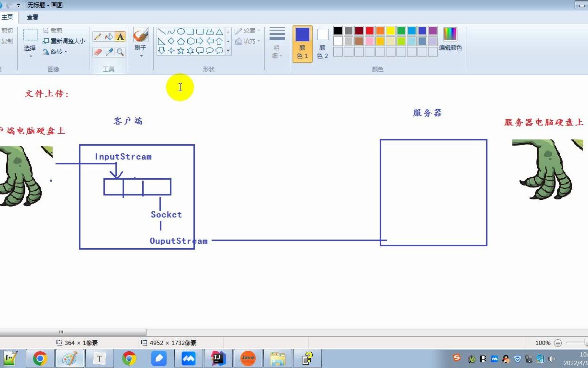This screenshot has height=368, width=588.
Task: Open IntelliJ IDEA from the taskbar
Action: tap(218, 358)
